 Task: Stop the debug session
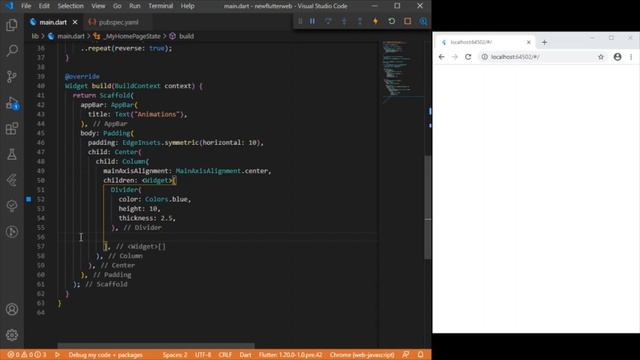(x=407, y=21)
